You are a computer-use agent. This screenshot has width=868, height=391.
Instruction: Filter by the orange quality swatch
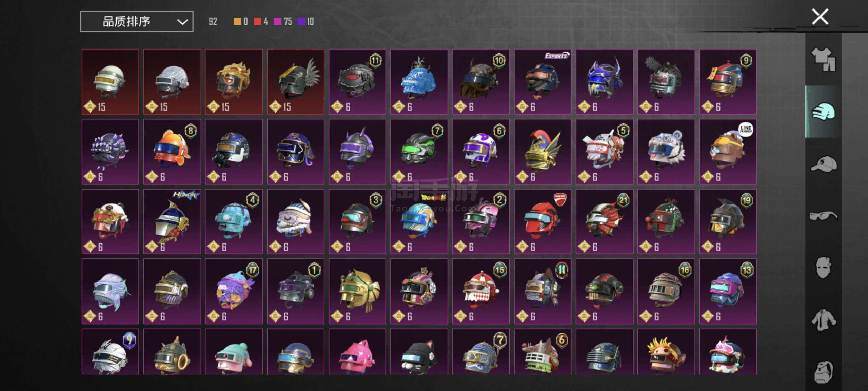pos(237,22)
